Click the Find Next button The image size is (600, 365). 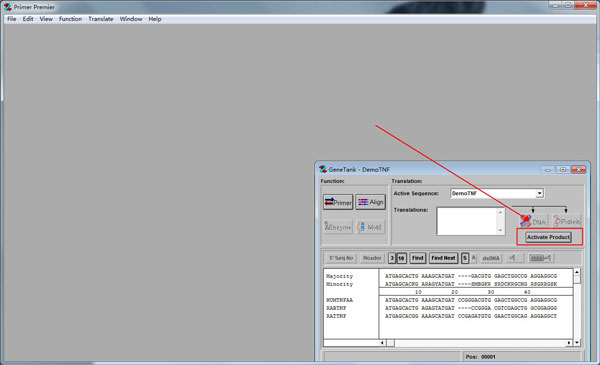tap(443, 258)
